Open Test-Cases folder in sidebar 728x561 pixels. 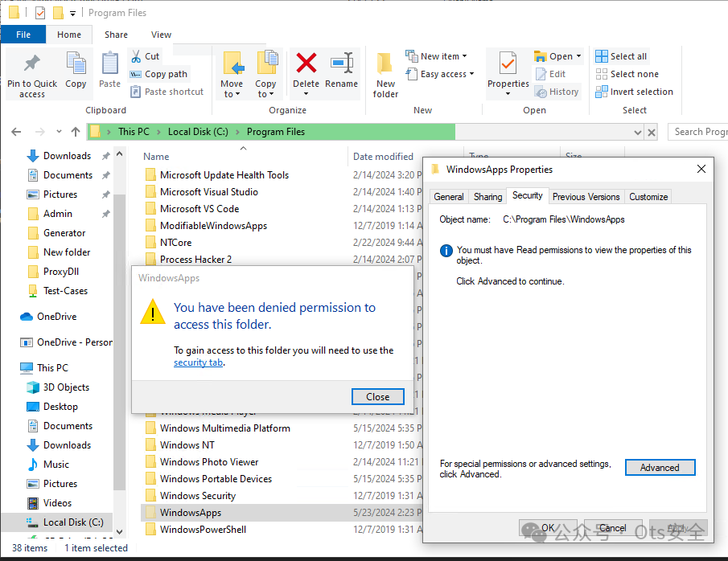(65, 290)
